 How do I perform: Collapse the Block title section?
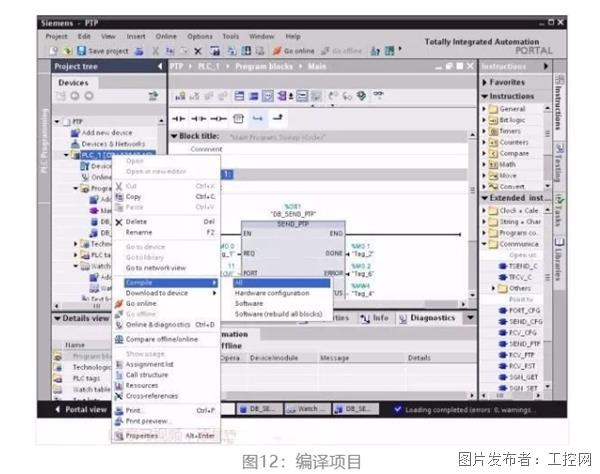pyautogui.click(x=174, y=136)
